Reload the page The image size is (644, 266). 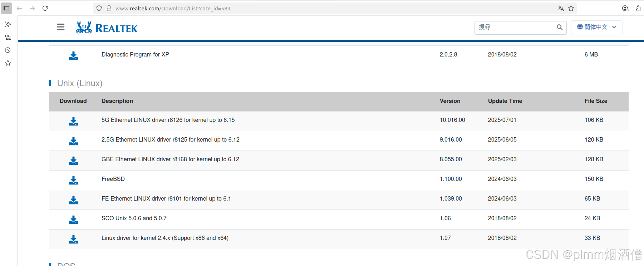(x=45, y=8)
